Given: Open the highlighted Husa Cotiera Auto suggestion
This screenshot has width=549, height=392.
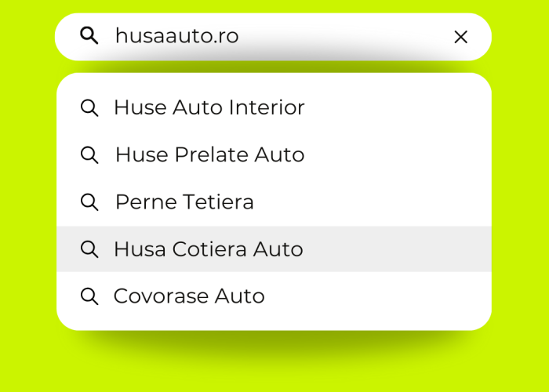Looking at the screenshot, I should [208, 249].
